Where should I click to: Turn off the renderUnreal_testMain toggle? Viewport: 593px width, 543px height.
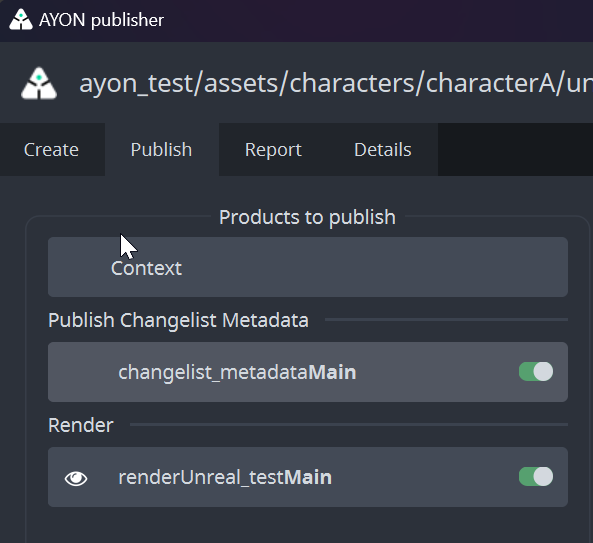pyautogui.click(x=536, y=476)
